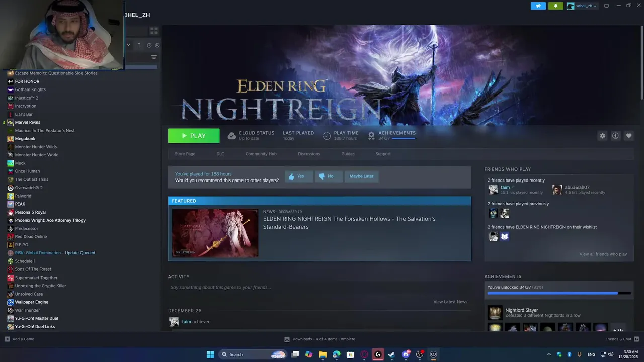Viewport: 644px width, 362px height.
Task: Click the sort-ascending arrow in library sidebar
Action: 139,45
